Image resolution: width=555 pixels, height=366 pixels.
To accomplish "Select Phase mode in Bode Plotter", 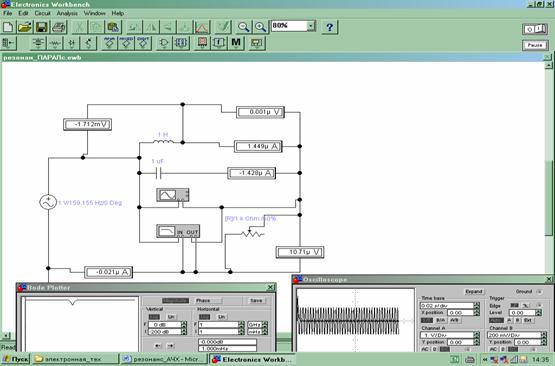I will (x=209, y=301).
